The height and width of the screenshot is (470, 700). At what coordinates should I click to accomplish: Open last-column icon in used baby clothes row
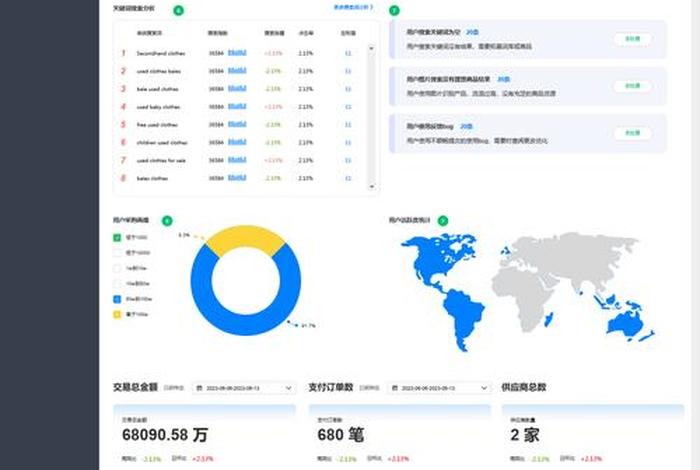coord(348,107)
